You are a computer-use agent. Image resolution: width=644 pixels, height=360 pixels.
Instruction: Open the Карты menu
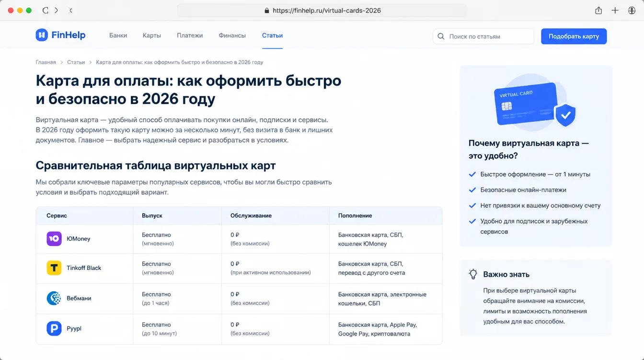152,35
